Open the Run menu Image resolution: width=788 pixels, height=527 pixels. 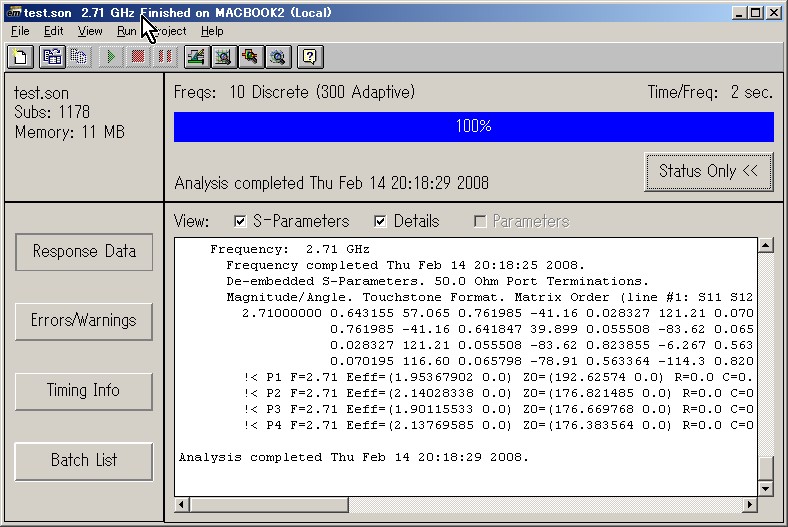pyautogui.click(x=127, y=31)
